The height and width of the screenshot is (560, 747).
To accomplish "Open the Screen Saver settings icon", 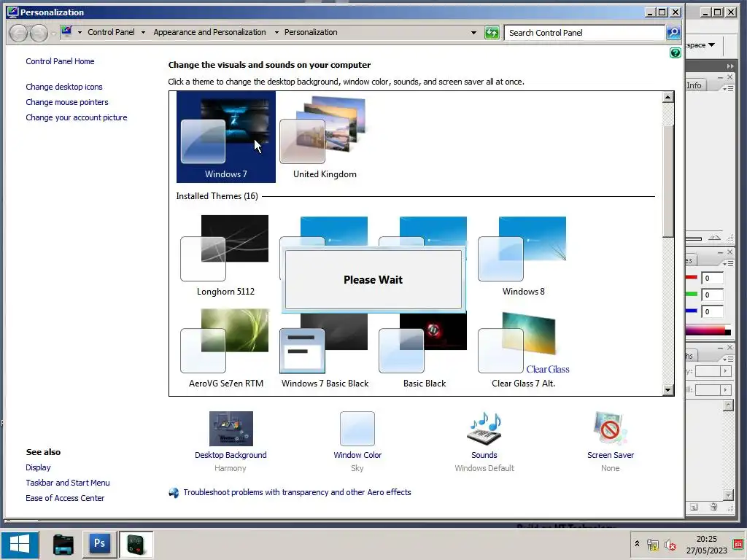I will pyautogui.click(x=611, y=429).
